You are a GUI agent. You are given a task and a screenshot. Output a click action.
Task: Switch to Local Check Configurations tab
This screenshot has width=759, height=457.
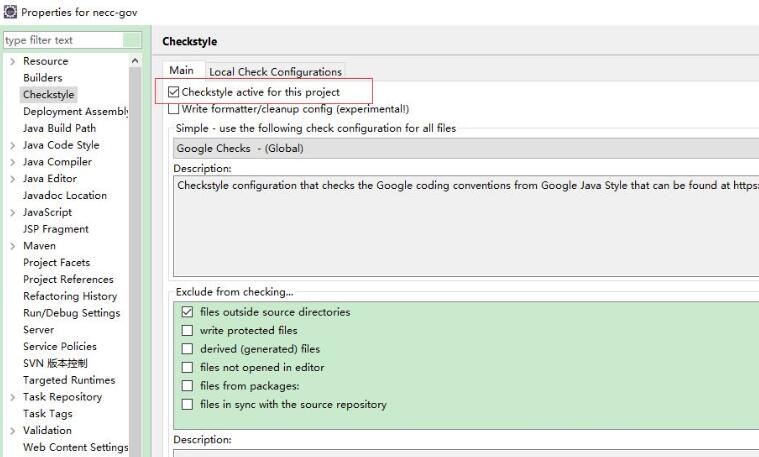pyautogui.click(x=275, y=72)
